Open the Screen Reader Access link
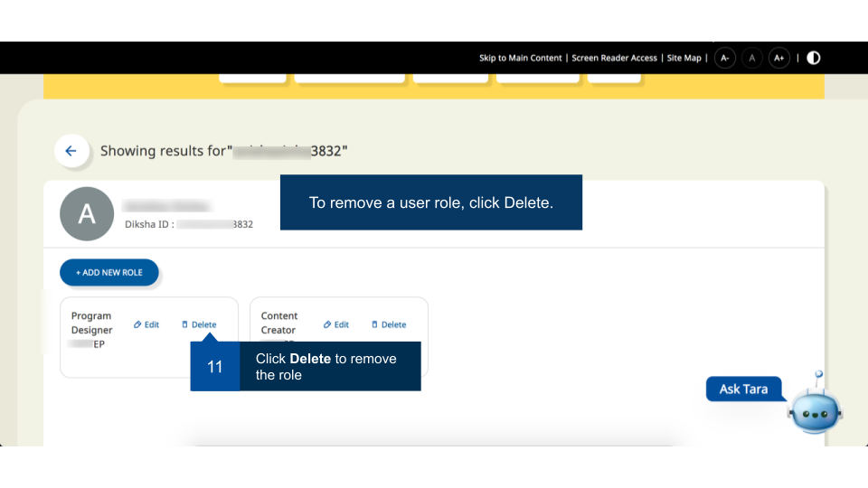This screenshot has height=488, width=868. click(614, 58)
